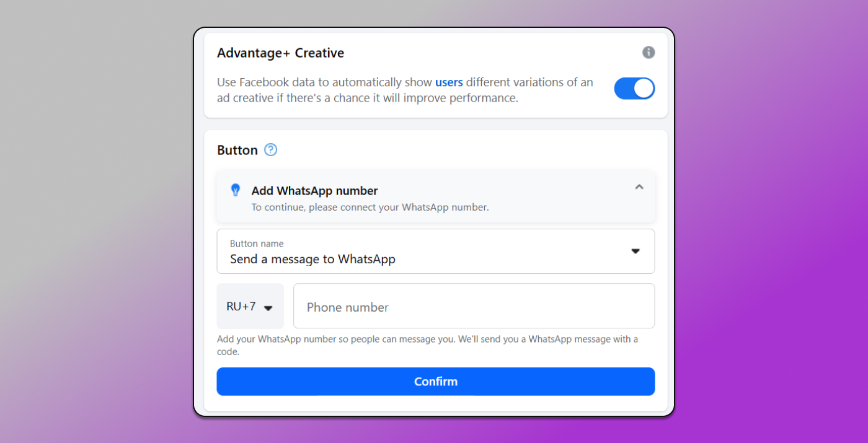Click the Button section heading
The height and width of the screenshot is (443, 868).
237,151
